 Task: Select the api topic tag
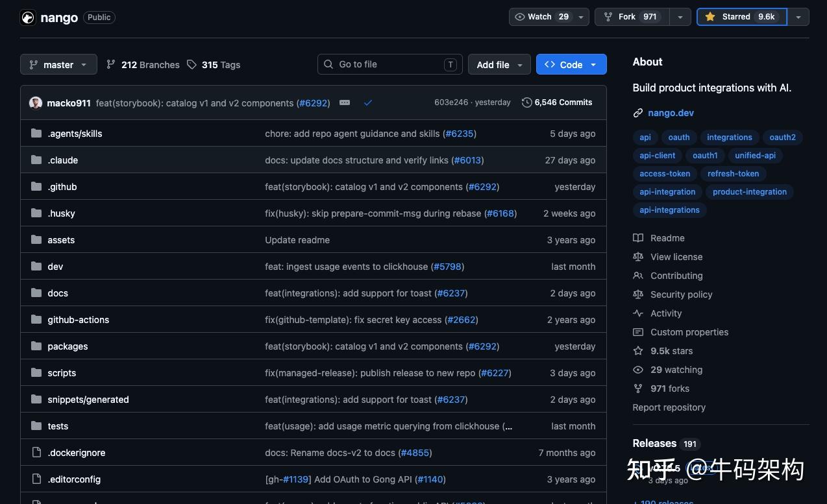645,138
